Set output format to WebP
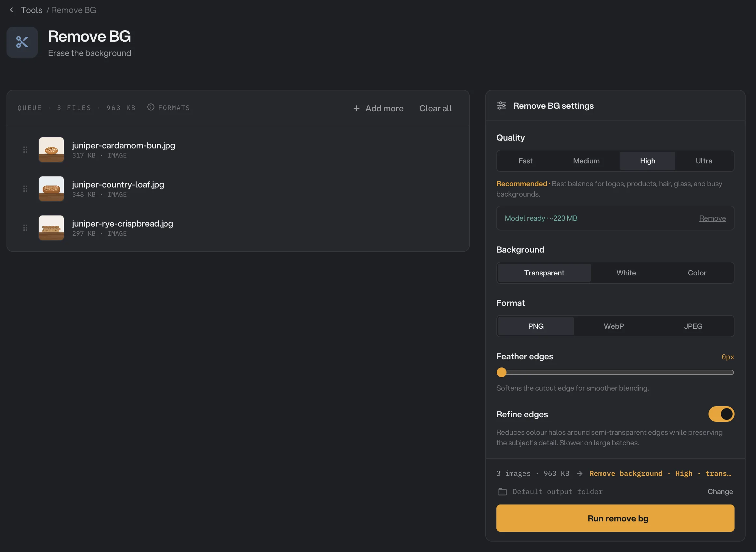This screenshot has height=552, width=756. (614, 326)
